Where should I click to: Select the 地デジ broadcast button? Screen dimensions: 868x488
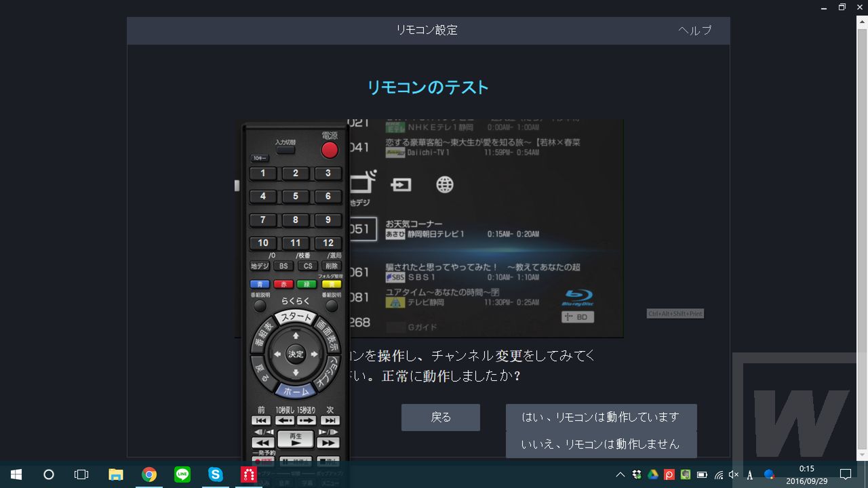point(260,266)
